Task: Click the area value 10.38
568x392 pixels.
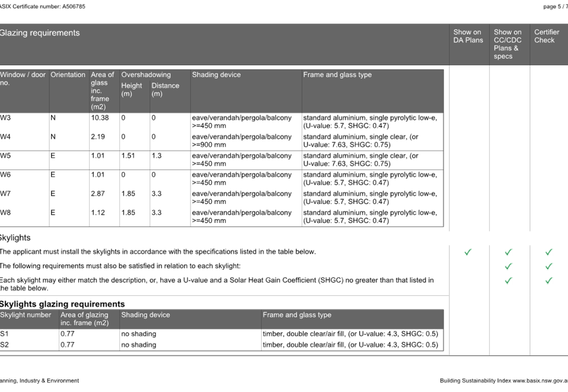Action: (100, 117)
